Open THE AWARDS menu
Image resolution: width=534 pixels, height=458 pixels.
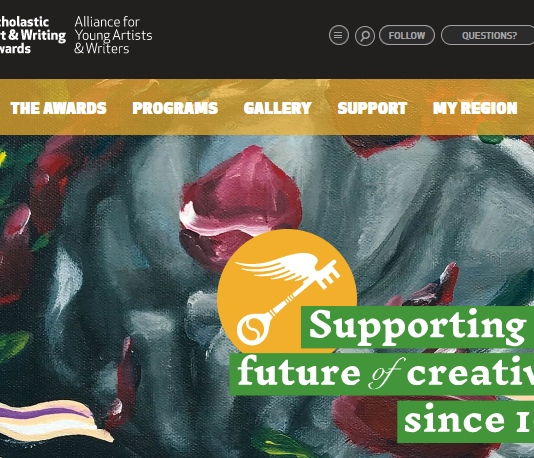59,108
